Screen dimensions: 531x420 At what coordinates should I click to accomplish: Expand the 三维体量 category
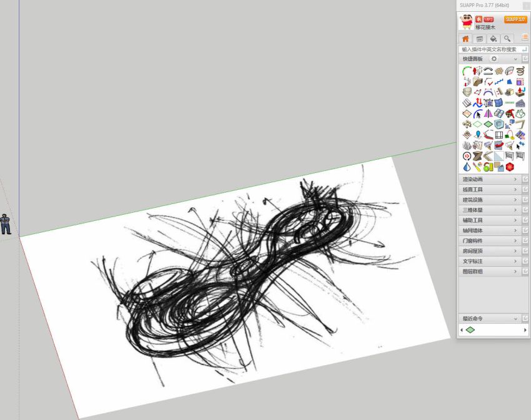(490, 210)
